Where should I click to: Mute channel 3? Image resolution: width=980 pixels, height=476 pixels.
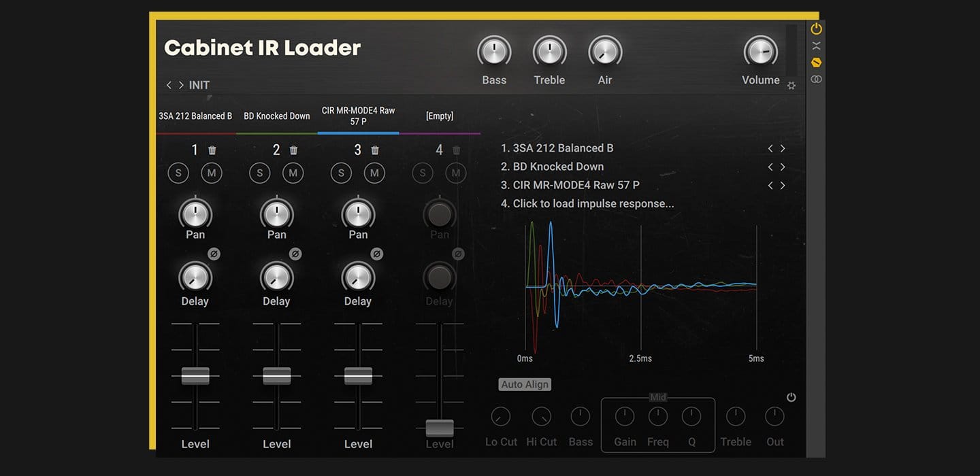coord(374,173)
